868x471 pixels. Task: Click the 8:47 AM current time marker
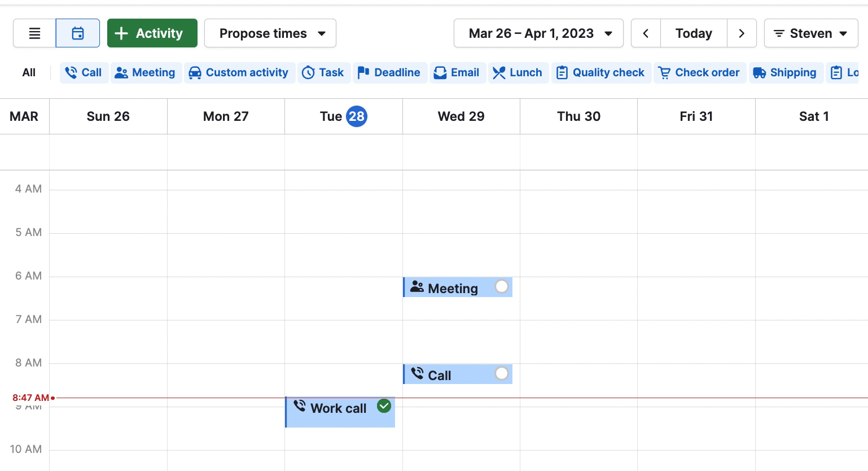click(x=30, y=398)
